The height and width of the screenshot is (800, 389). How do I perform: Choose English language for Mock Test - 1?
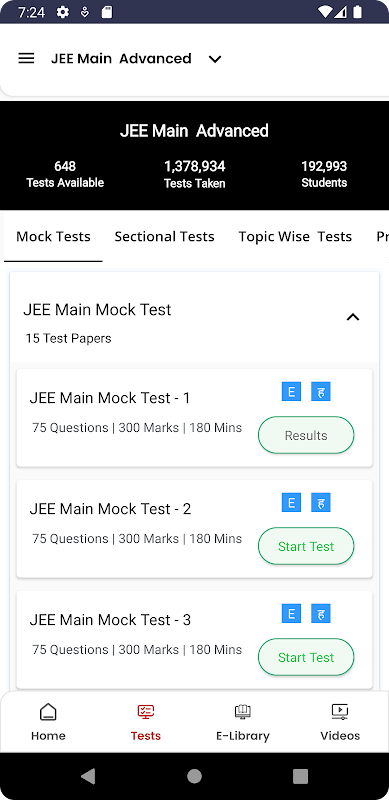(291, 392)
